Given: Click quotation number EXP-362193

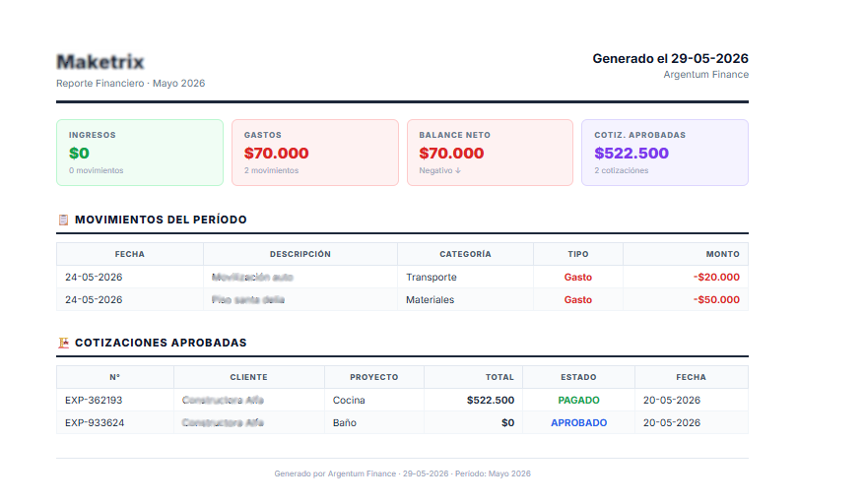Looking at the screenshot, I should click(94, 401).
